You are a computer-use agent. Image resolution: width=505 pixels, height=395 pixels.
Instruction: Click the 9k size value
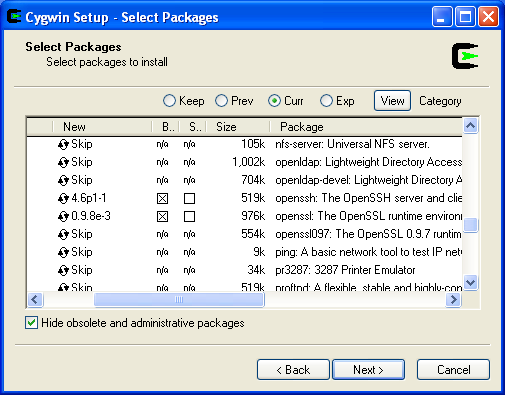tap(259, 252)
